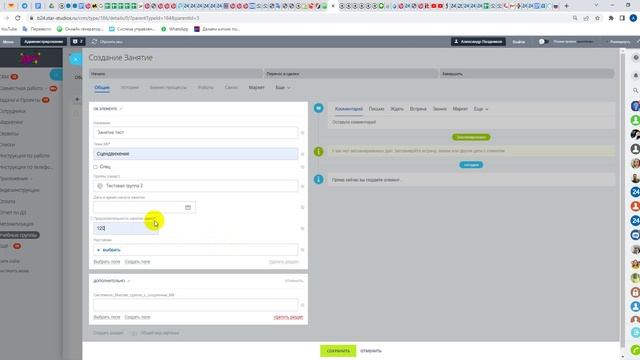Click the green info icon in the timeline

click(319, 151)
